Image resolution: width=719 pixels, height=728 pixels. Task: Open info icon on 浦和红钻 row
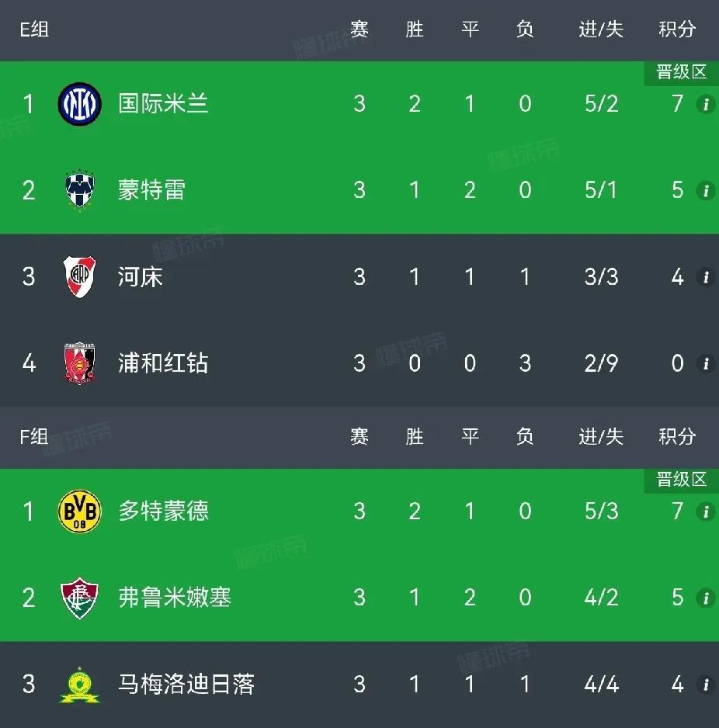706,363
